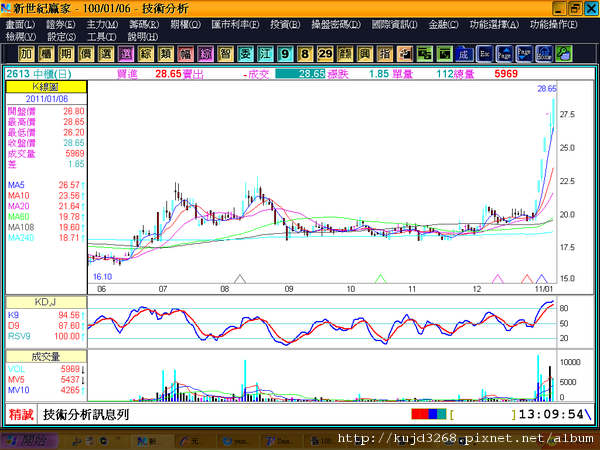This screenshot has width=600, height=450.
Task: Click the orange window toolbar icon
Action: click(404, 54)
